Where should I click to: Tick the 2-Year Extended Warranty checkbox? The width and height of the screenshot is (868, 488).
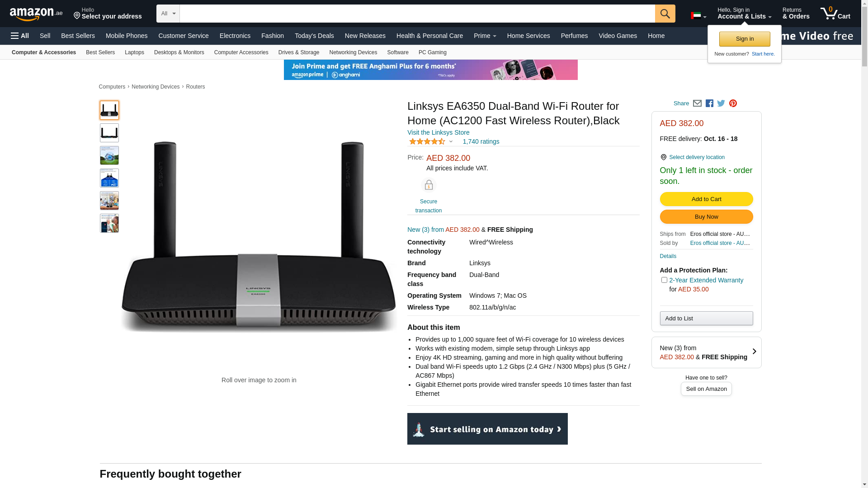pyautogui.click(x=664, y=280)
